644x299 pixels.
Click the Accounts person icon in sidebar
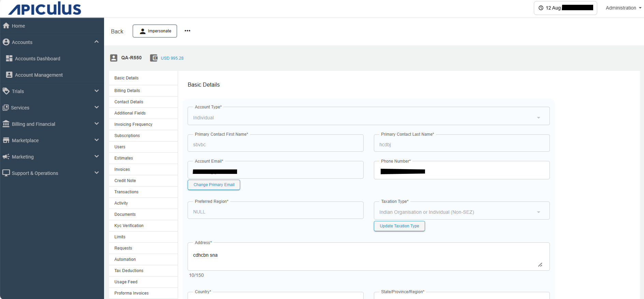(6, 42)
